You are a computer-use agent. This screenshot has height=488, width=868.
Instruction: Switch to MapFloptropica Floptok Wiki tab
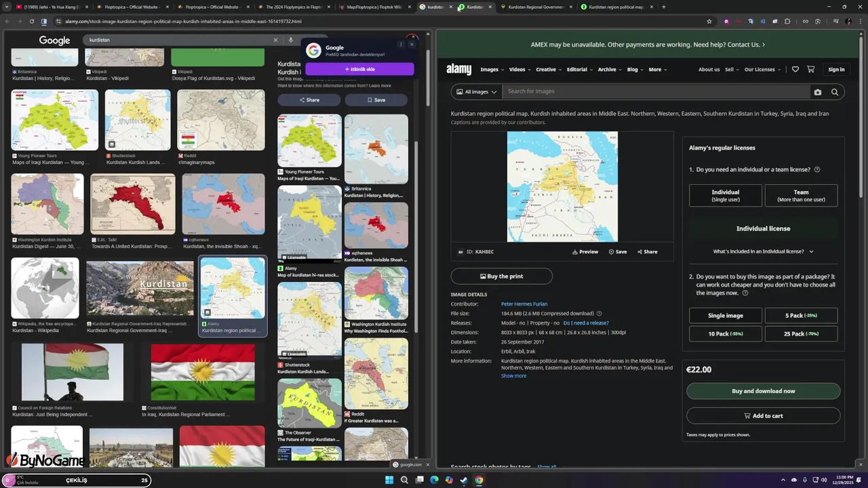point(374,7)
